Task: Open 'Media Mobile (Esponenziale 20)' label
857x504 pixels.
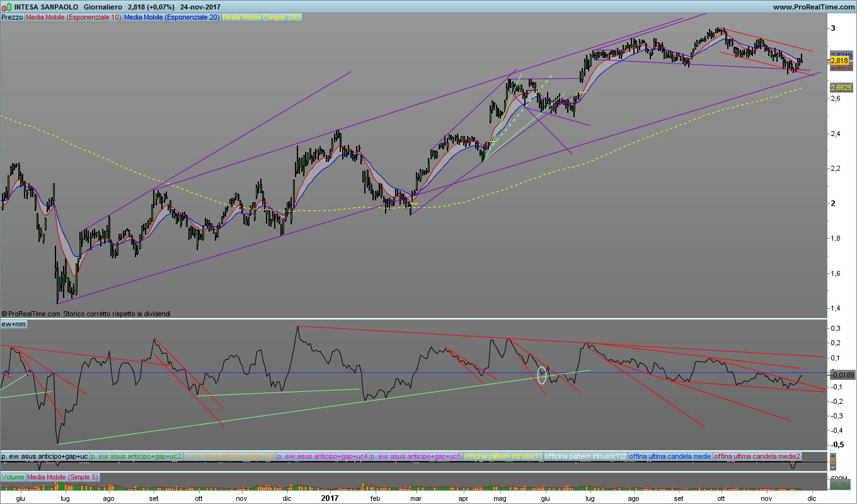Action: click(172, 18)
